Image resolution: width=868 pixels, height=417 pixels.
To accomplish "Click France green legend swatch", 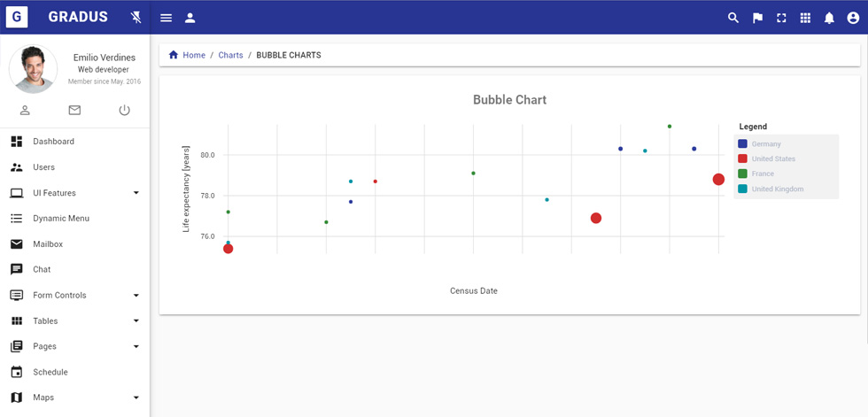I will pos(742,174).
